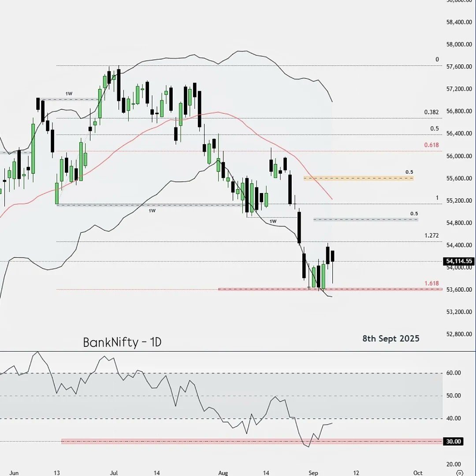Select the 1.618 Fibonacci level label
Image resolution: width=476 pixels, height=476 pixels.
tap(431, 283)
